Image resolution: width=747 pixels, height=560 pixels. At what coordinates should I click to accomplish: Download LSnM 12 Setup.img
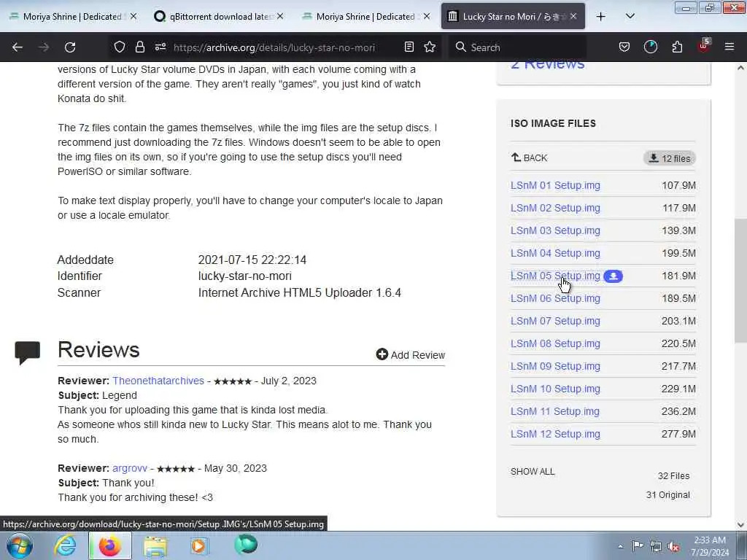pos(555,435)
